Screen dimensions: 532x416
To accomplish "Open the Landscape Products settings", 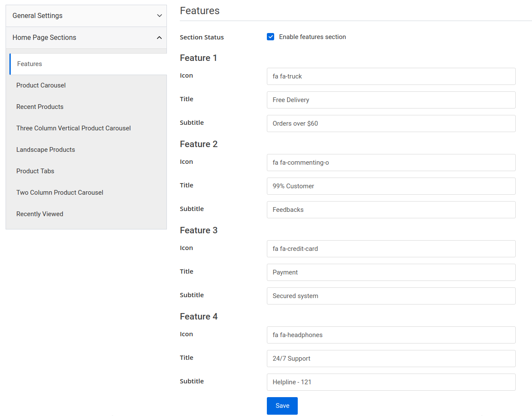I will (x=45, y=149).
